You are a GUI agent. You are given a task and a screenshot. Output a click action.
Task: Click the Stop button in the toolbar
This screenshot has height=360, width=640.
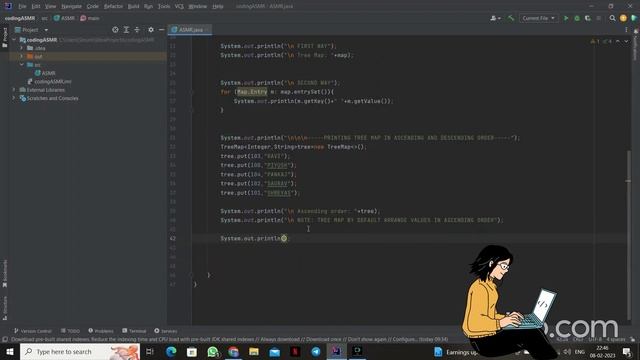tap(599, 18)
